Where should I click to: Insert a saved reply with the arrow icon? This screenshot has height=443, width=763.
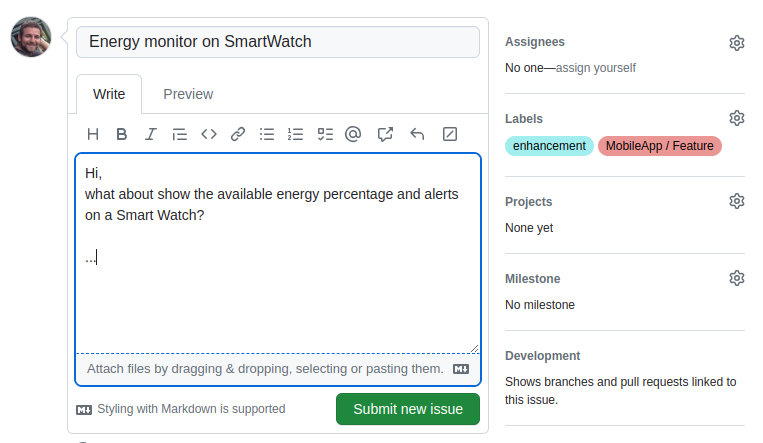point(417,134)
